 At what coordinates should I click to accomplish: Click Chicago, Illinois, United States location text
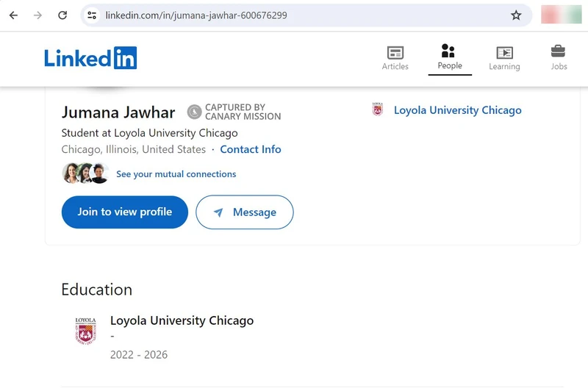click(134, 149)
